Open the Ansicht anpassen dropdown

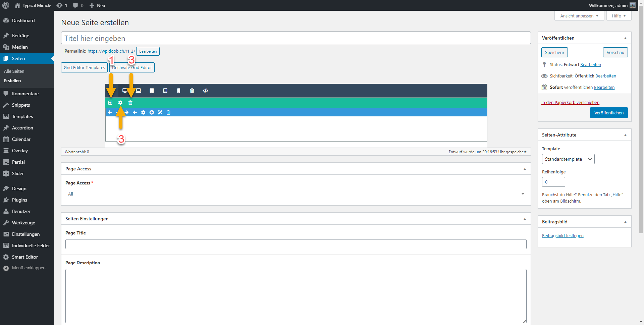click(579, 16)
